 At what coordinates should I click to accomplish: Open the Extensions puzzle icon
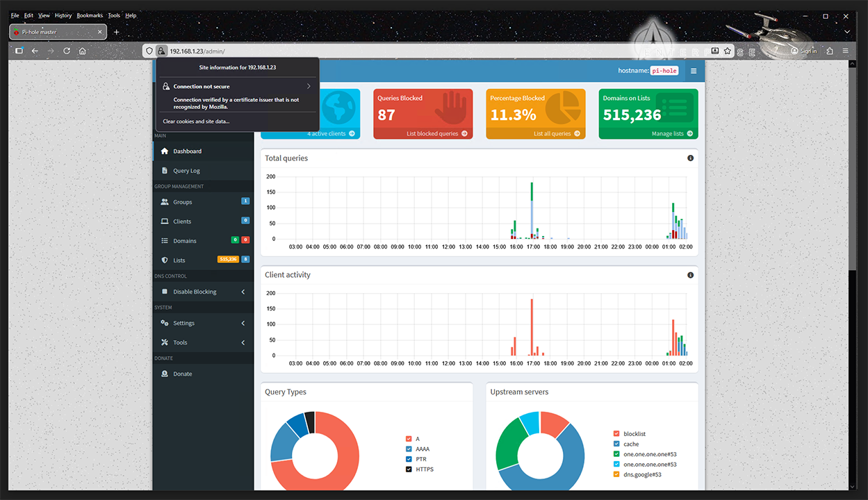click(x=830, y=51)
